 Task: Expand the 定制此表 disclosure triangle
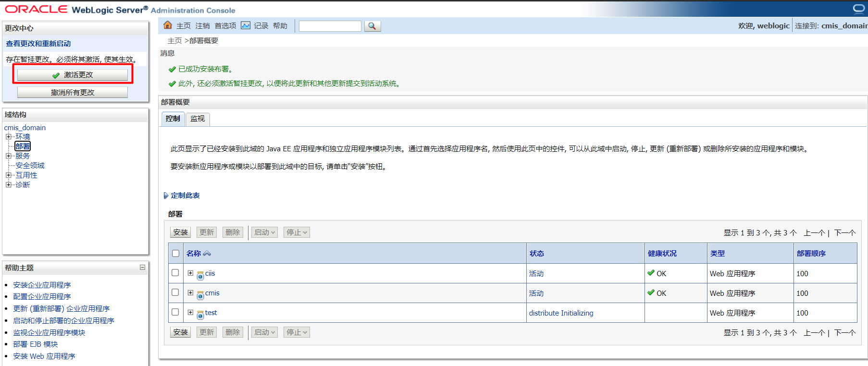[x=166, y=195]
